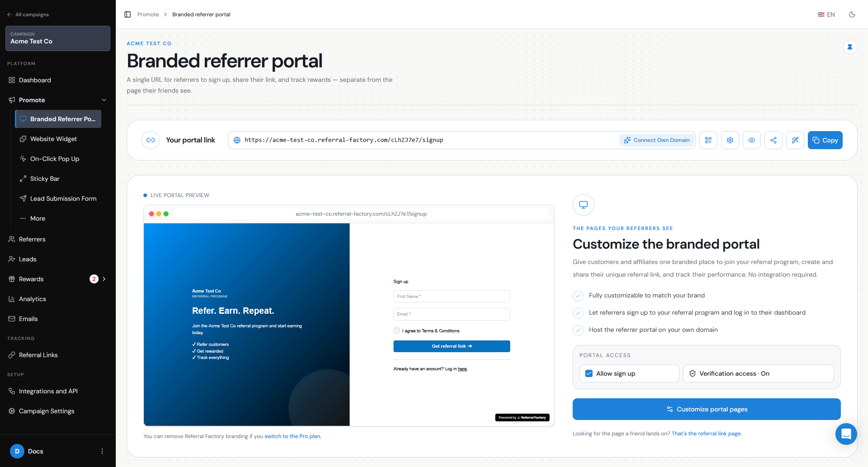The image size is (868, 467).
Task: Click the monitor icon above Customize heading
Action: pyautogui.click(x=583, y=205)
